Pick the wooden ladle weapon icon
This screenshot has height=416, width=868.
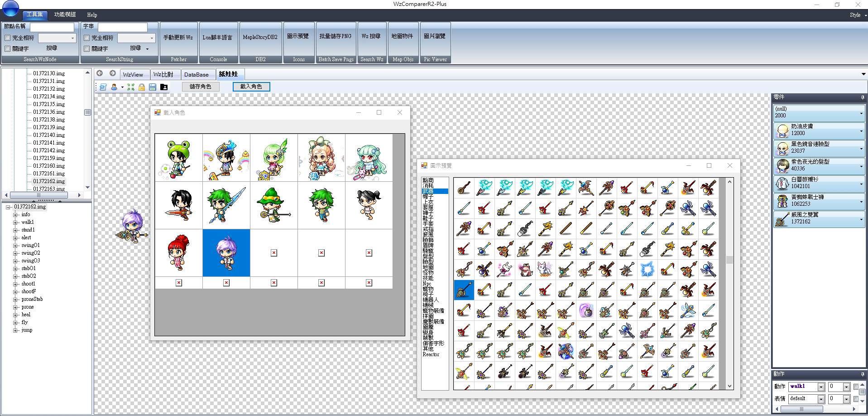(x=464, y=188)
